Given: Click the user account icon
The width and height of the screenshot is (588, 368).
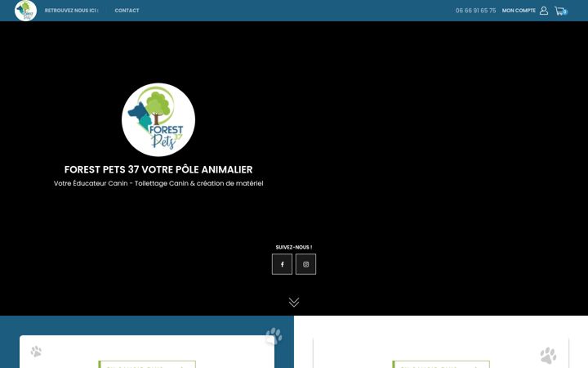Looking at the screenshot, I should [x=544, y=11].
